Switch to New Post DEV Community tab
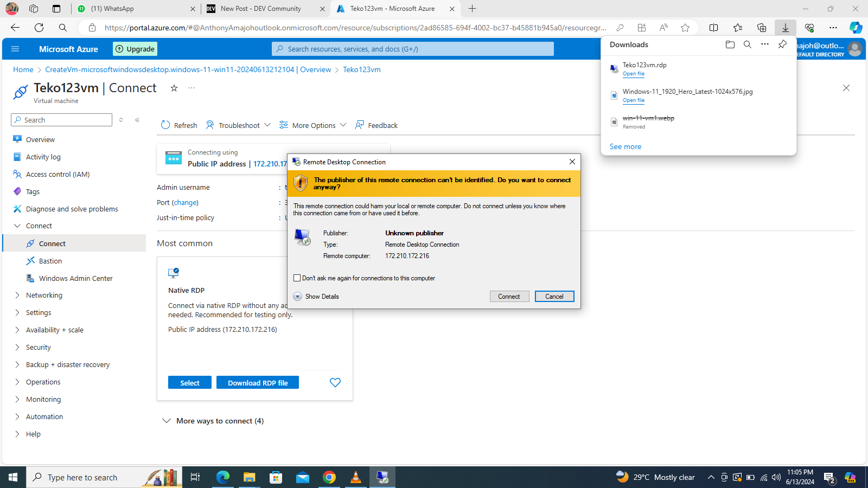 click(x=265, y=9)
